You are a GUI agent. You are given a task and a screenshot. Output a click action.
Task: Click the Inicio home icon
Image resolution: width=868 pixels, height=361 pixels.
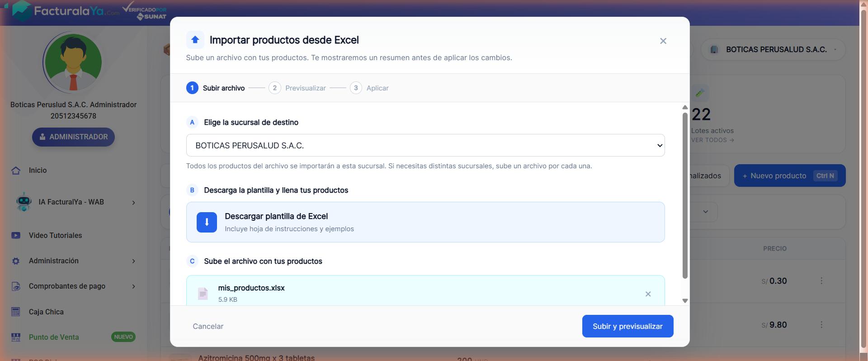[16, 171]
